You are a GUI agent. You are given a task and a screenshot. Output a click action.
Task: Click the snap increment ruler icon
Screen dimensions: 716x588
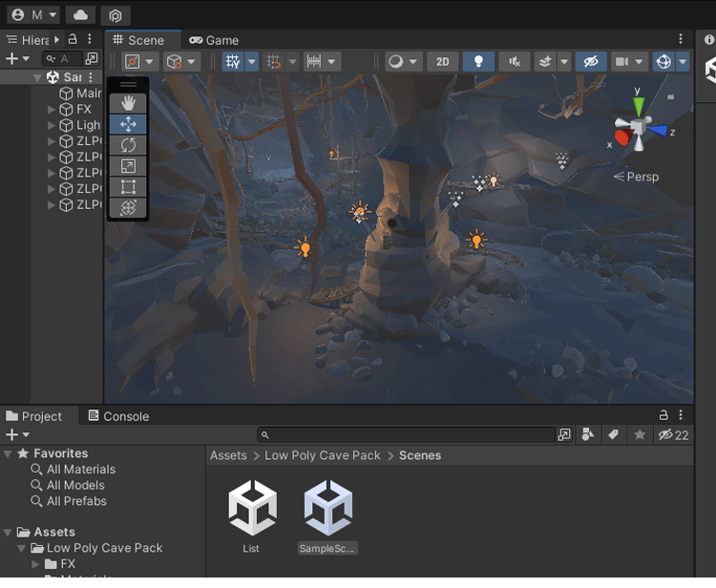(x=314, y=62)
